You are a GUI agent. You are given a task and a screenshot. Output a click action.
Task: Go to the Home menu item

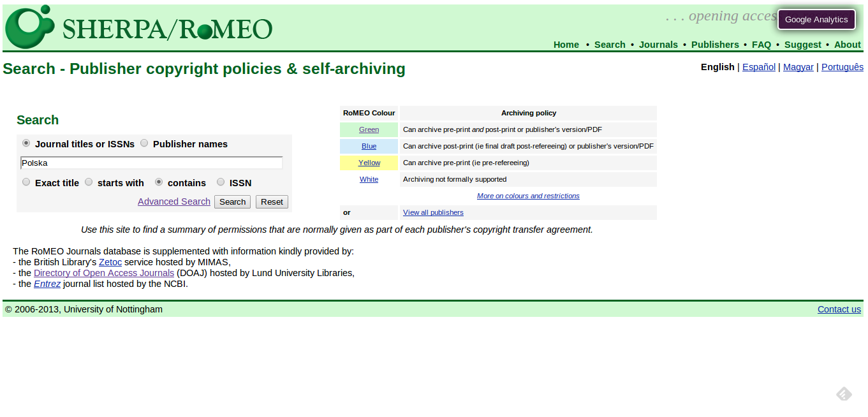pyautogui.click(x=566, y=45)
